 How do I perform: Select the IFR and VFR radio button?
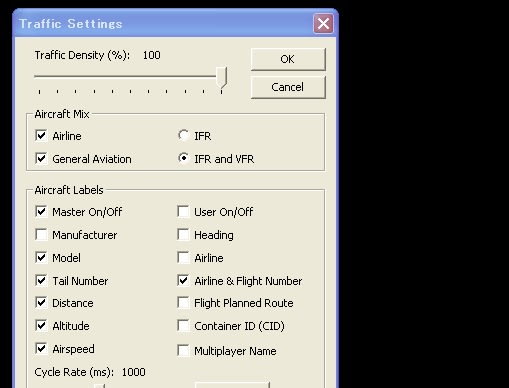click(x=183, y=158)
